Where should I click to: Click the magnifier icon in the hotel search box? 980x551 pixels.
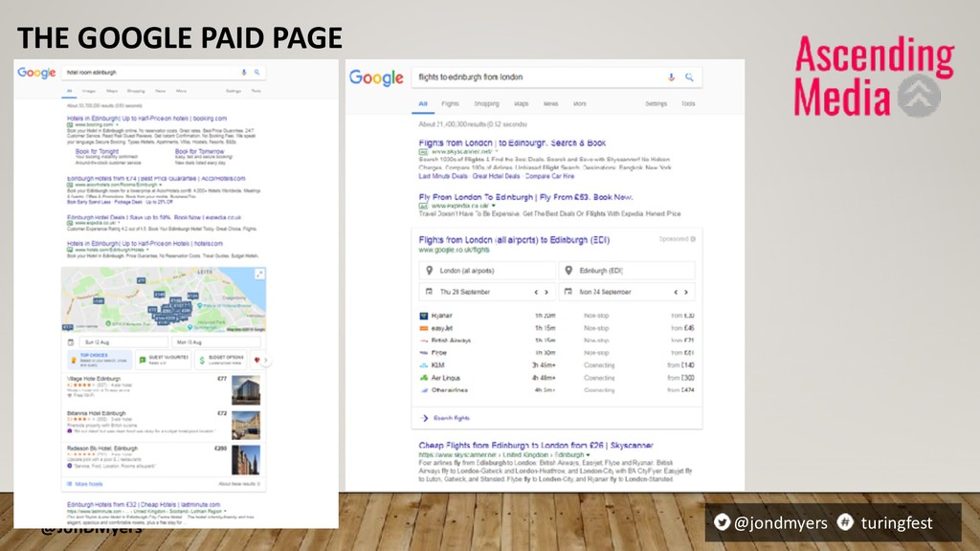tap(256, 73)
